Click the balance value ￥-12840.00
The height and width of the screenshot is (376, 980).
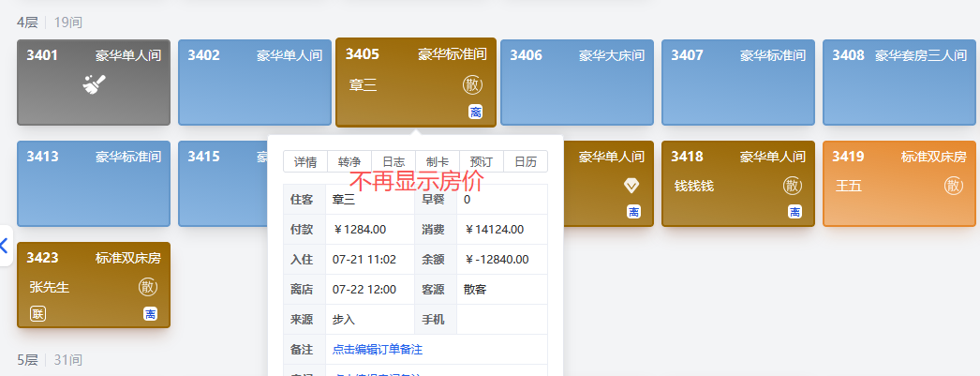point(497,260)
